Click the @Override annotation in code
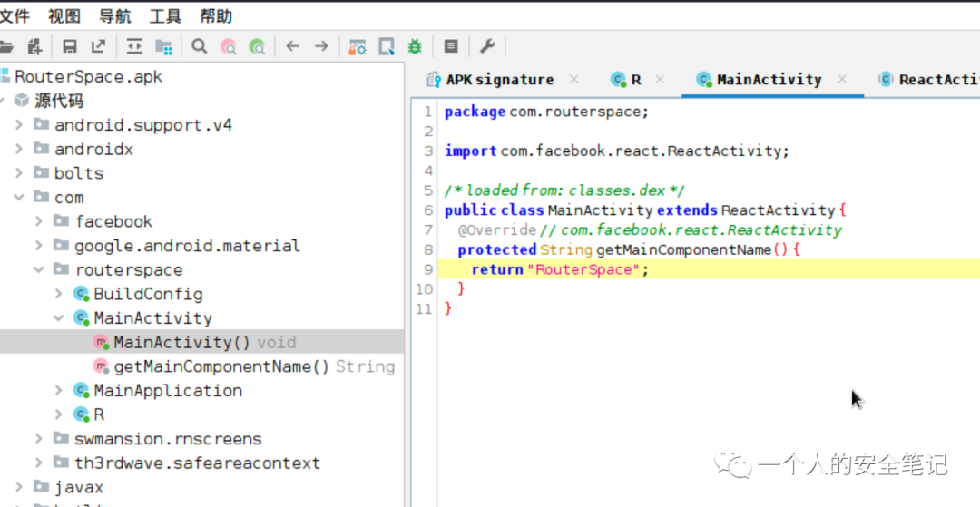The width and height of the screenshot is (980, 507). (x=497, y=230)
